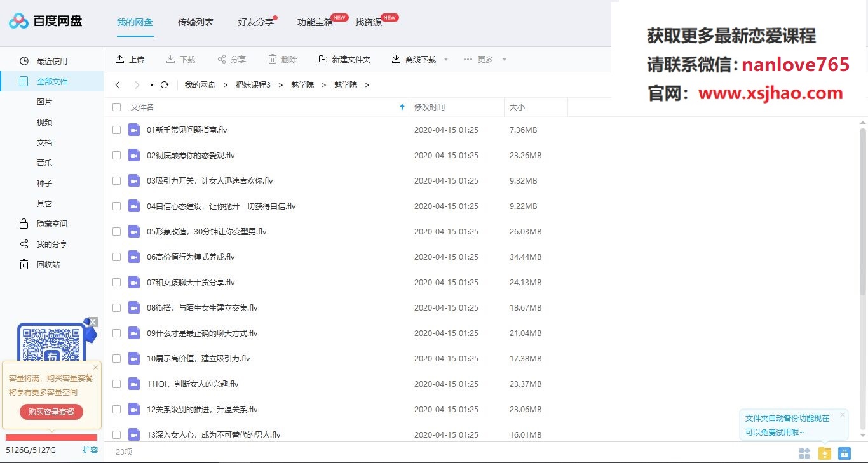The height and width of the screenshot is (463, 868).
Task: Click the 购买容量套餐 button
Action: click(51, 412)
